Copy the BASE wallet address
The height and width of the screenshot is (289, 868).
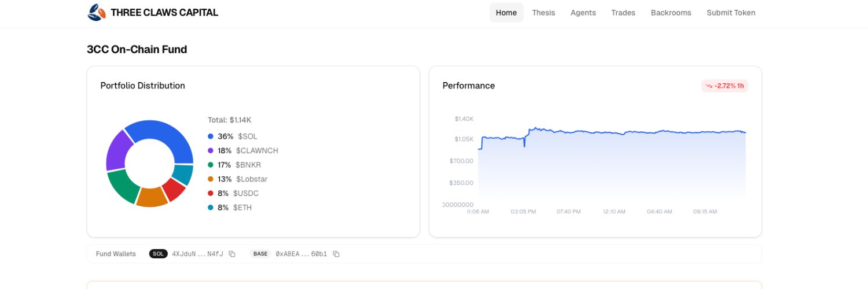click(x=336, y=254)
